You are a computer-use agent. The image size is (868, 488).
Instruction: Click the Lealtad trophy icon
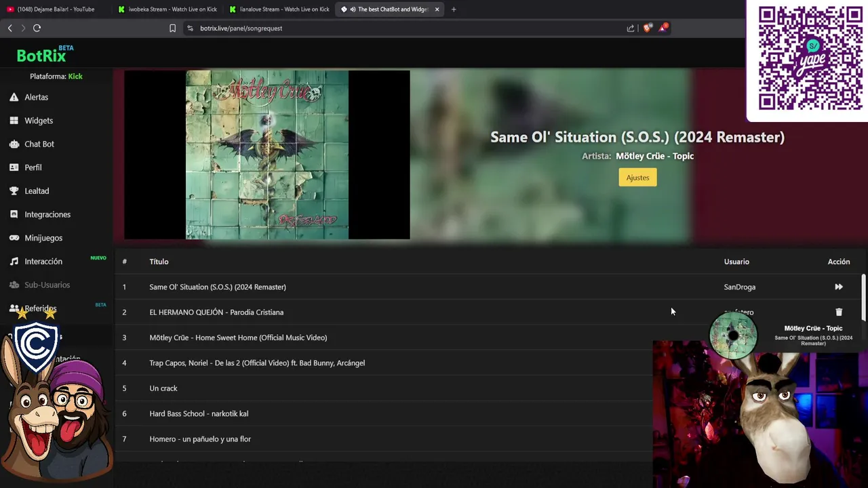pos(14,191)
